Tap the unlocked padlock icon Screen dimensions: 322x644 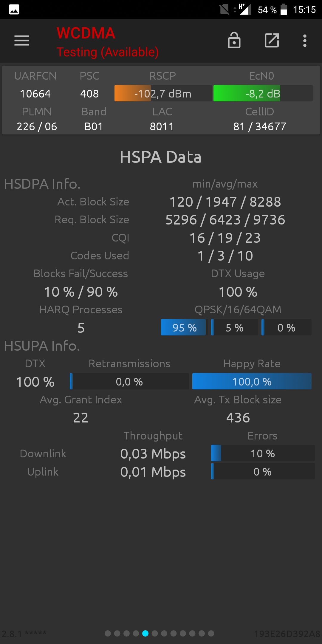(x=234, y=40)
